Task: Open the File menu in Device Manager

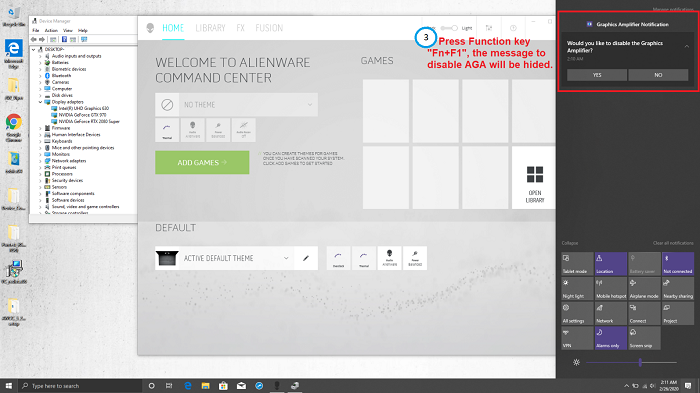Action: (36, 30)
